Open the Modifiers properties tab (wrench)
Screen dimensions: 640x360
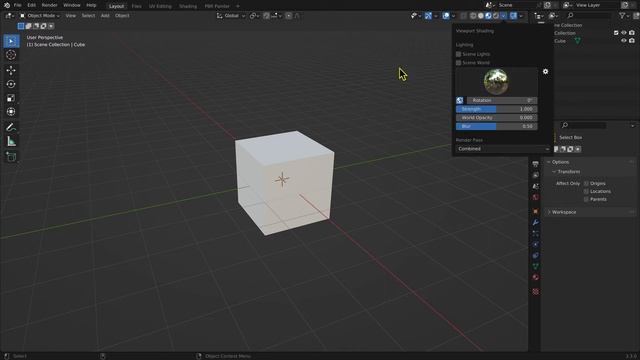[536, 222]
